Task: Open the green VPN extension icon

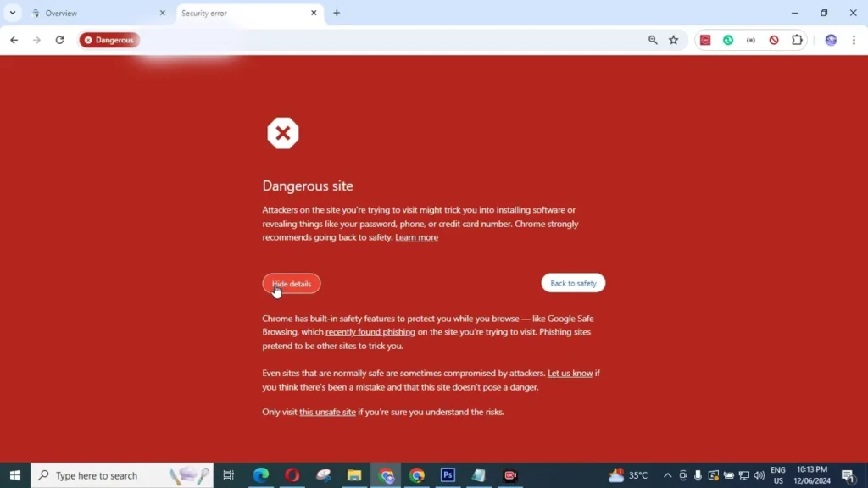Action: tap(728, 40)
